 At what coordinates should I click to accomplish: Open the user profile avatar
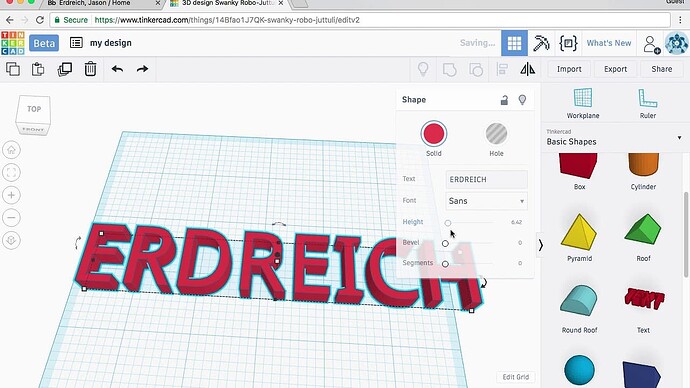click(x=676, y=43)
